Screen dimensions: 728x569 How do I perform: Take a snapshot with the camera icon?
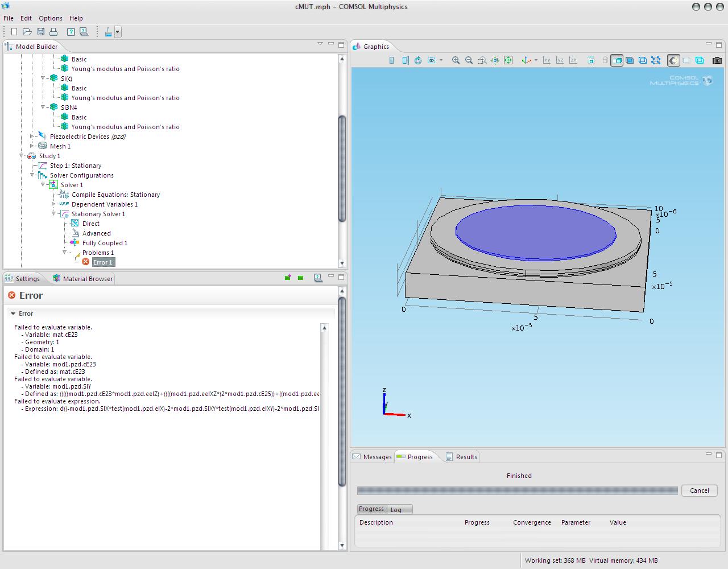pyautogui.click(x=717, y=60)
